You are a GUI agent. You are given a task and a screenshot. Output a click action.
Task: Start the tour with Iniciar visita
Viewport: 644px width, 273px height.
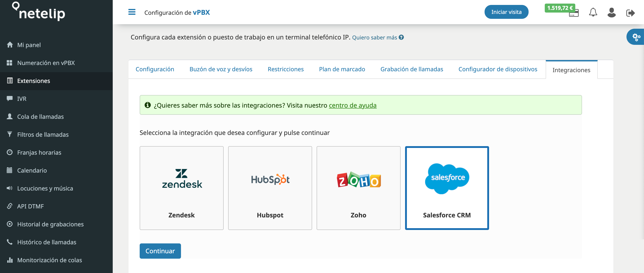coord(506,12)
